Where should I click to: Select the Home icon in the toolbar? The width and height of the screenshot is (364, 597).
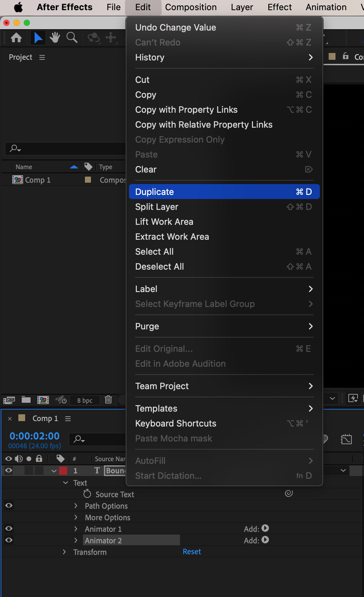16,38
